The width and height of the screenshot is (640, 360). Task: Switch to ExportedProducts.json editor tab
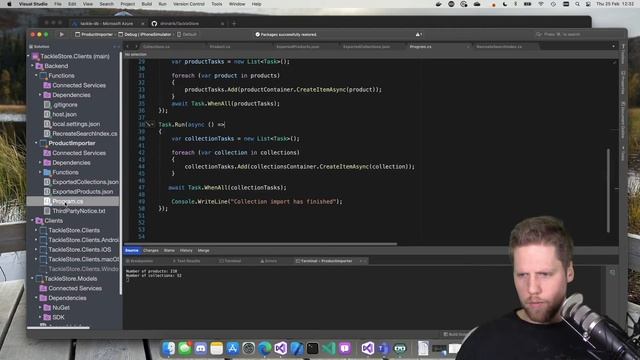coord(298,47)
